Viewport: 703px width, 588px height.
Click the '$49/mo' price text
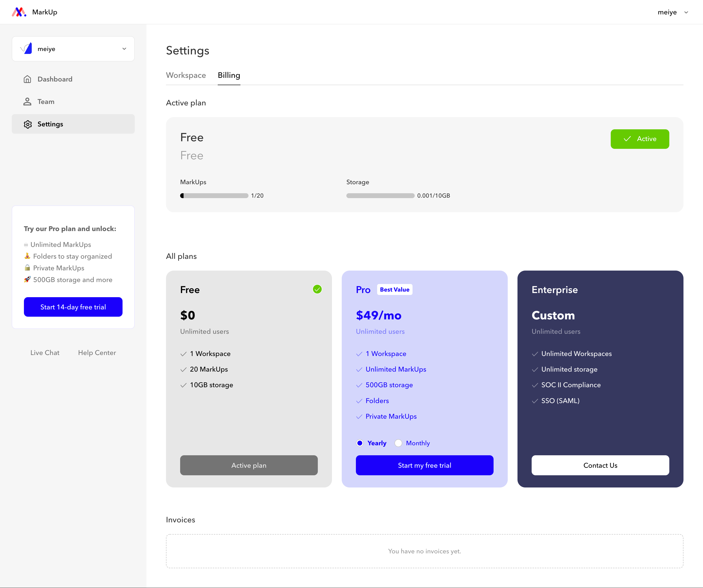click(x=379, y=315)
